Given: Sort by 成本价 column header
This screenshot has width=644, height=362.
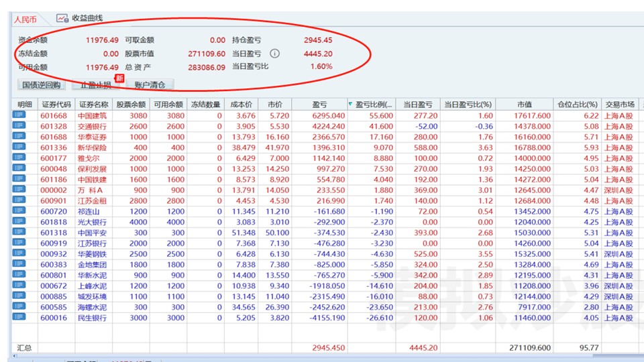Looking at the screenshot, I should coord(241,105).
